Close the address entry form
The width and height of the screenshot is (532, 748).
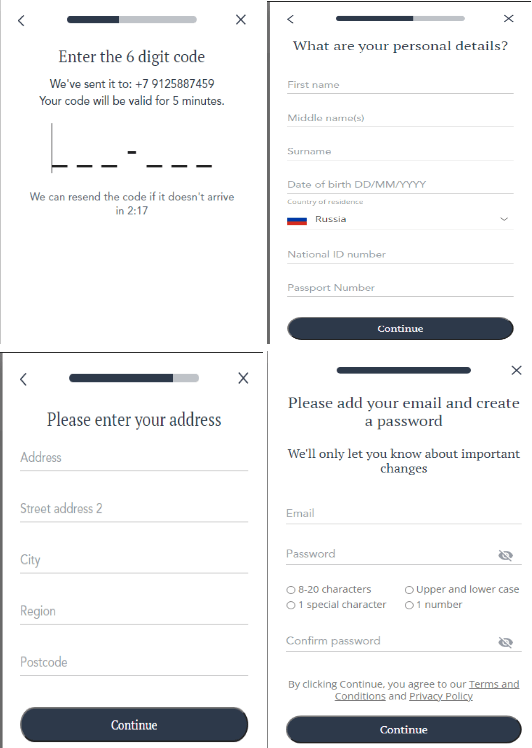[x=243, y=378]
